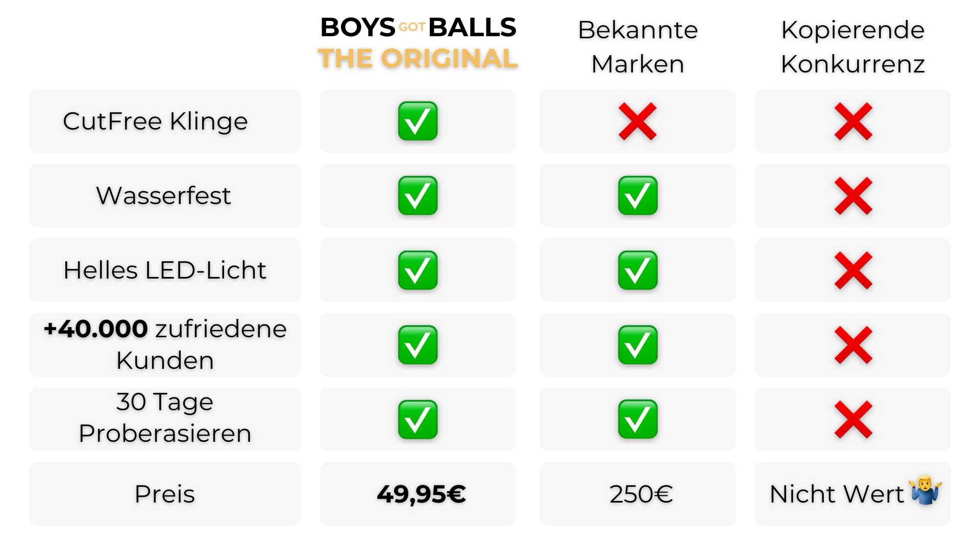This screenshot has width=980, height=551.
Task: Click the shrugging man emoji
Action: click(925, 490)
